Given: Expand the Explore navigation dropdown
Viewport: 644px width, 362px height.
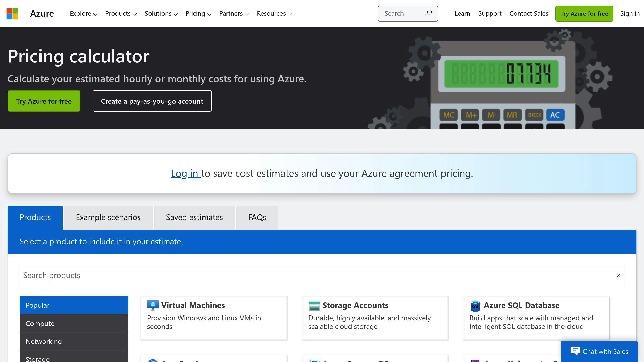Looking at the screenshot, I should coord(83,13).
